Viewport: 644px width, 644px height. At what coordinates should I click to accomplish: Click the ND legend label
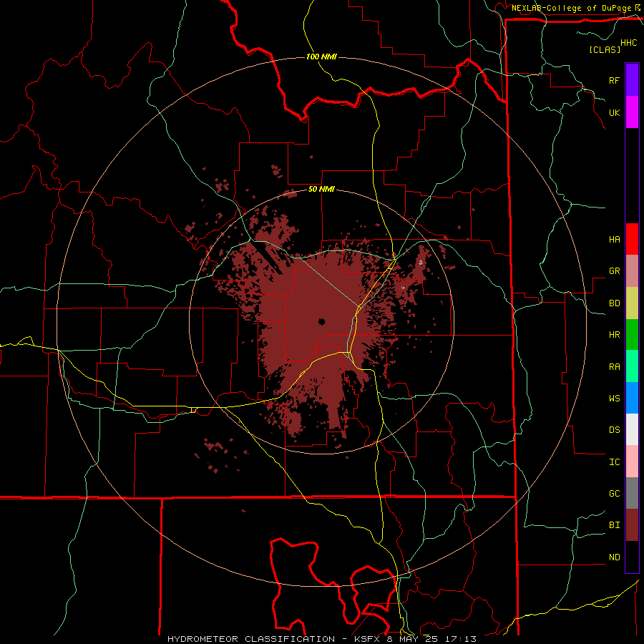[615, 557]
